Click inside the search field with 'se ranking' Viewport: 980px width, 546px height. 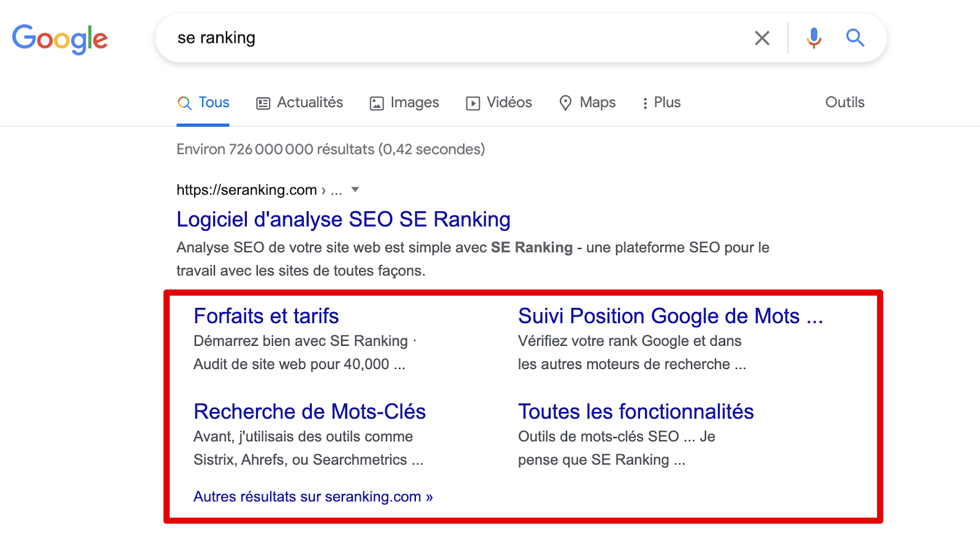(429, 38)
